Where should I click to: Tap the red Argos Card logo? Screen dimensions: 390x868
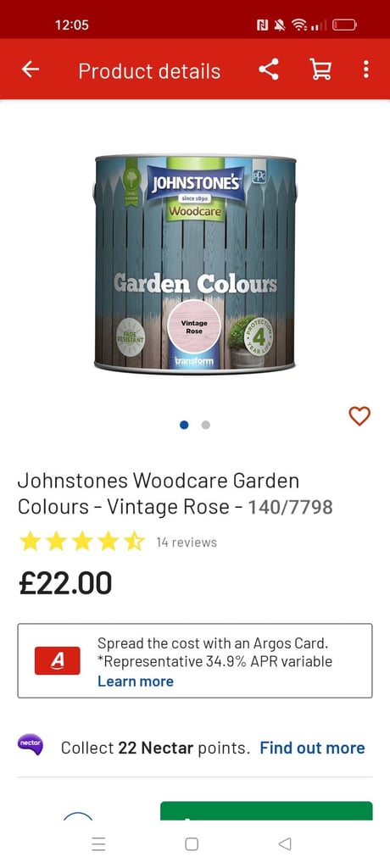pyautogui.click(x=57, y=660)
